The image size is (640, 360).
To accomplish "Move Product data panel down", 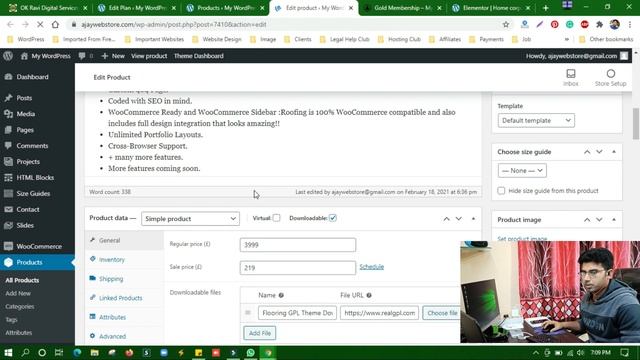I will (x=459, y=219).
